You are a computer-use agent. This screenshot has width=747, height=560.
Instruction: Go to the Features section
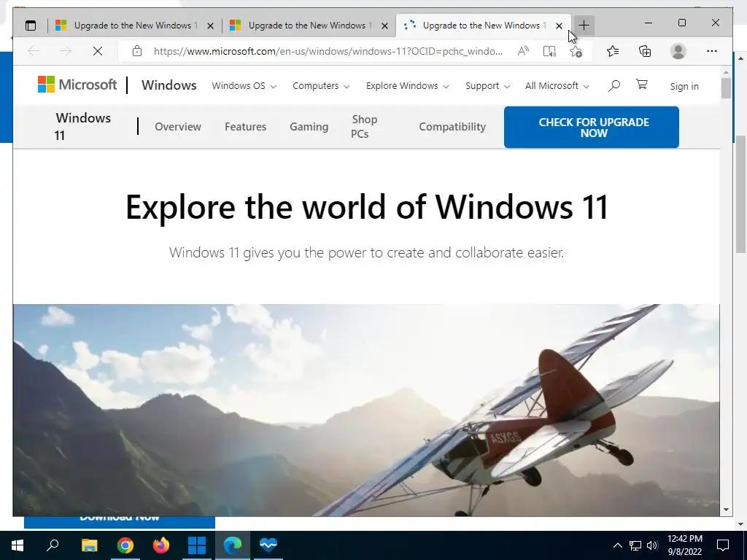(245, 127)
